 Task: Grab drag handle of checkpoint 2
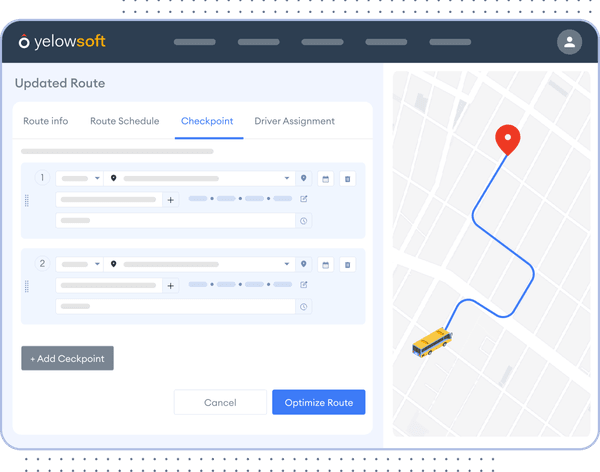pos(27,286)
